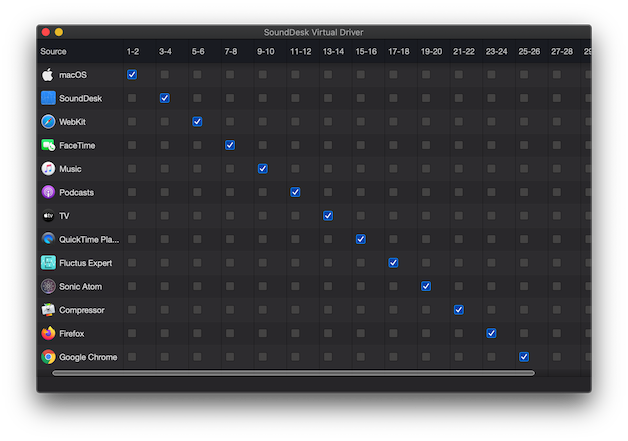Uncheck macOS routing to channels 1-2
The width and height of the screenshot is (628, 441).
[132, 75]
